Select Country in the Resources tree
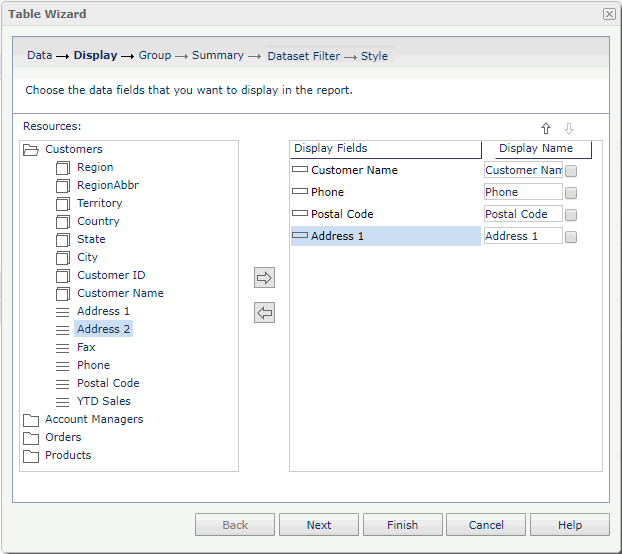Image resolution: width=622 pixels, height=554 pixels. pos(98,221)
